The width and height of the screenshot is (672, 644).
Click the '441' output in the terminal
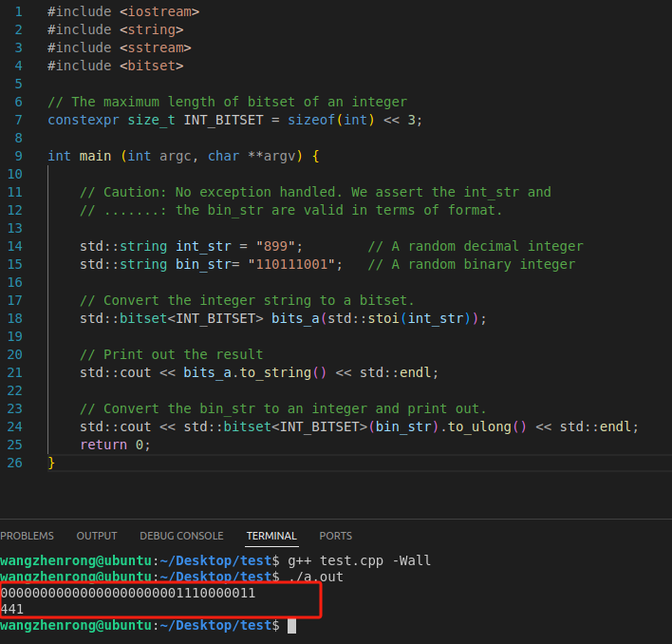tap(12, 609)
